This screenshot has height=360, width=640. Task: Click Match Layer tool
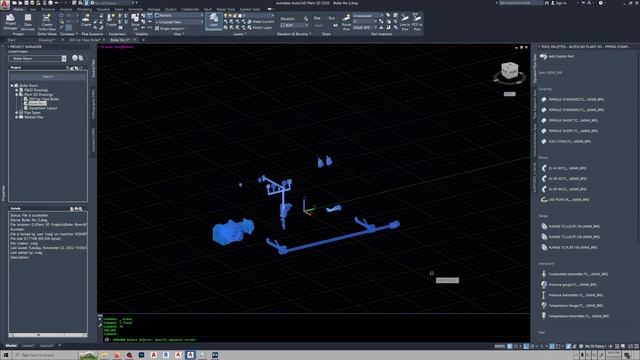click(x=260, y=28)
